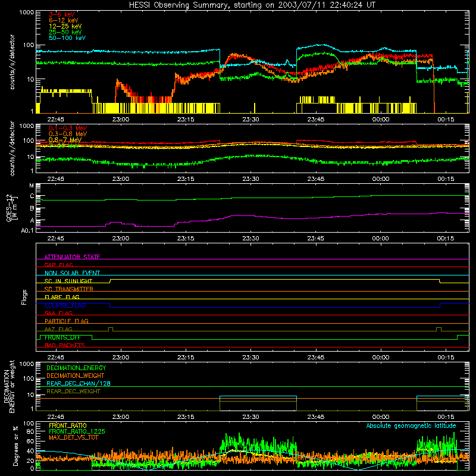
Task: Click the Absolute geomagnetic latitude label
Action: [x=411, y=425]
